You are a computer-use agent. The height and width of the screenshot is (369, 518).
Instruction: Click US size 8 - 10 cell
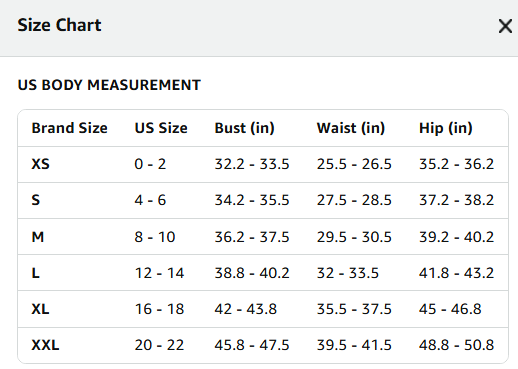coord(155,237)
